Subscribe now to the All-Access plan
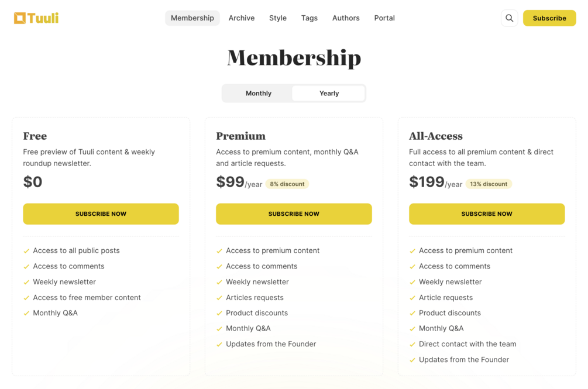588x389 pixels. [487, 214]
